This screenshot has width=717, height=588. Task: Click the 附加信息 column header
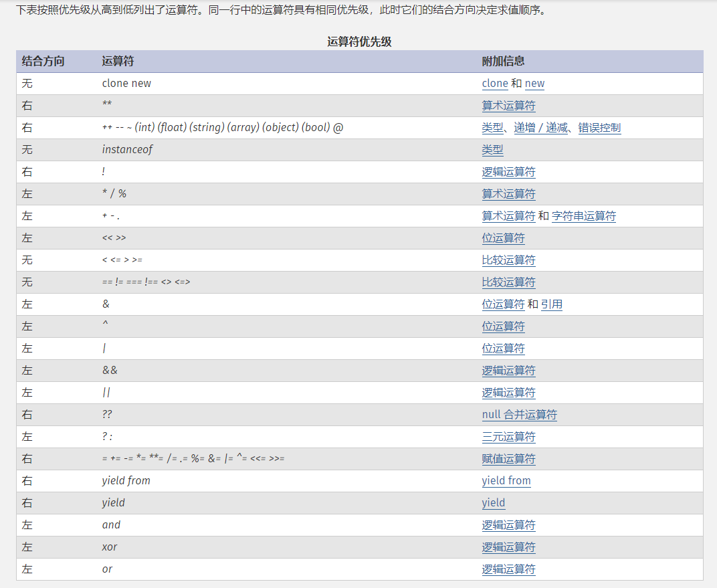pos(503,62)
